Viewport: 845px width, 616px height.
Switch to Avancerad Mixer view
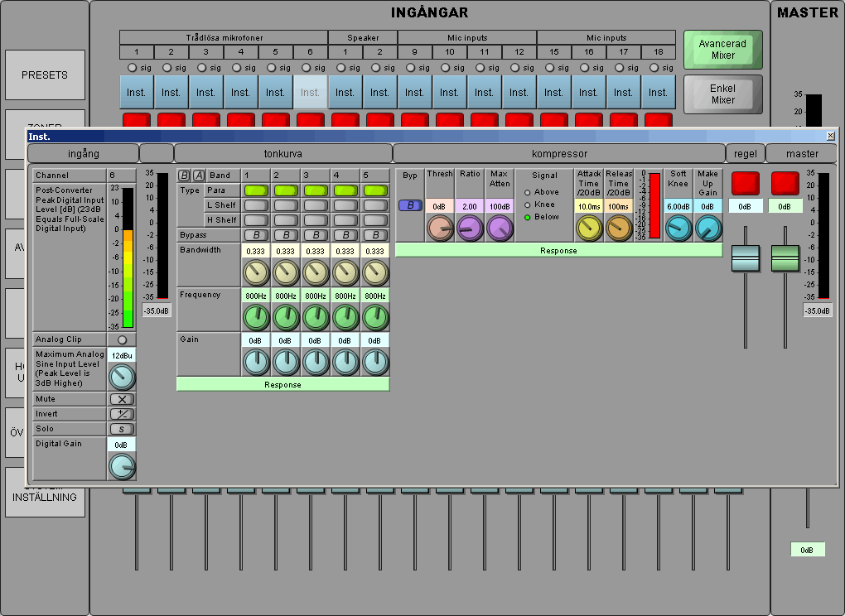coord(722,50)
